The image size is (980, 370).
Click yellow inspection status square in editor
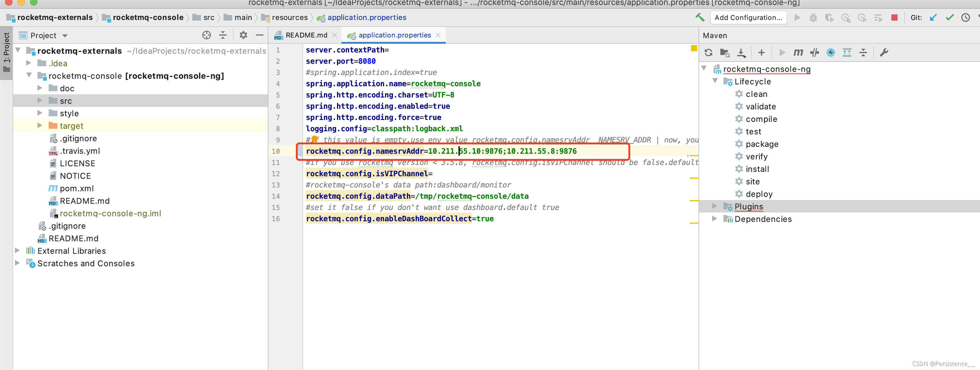(x=694, y=48)
